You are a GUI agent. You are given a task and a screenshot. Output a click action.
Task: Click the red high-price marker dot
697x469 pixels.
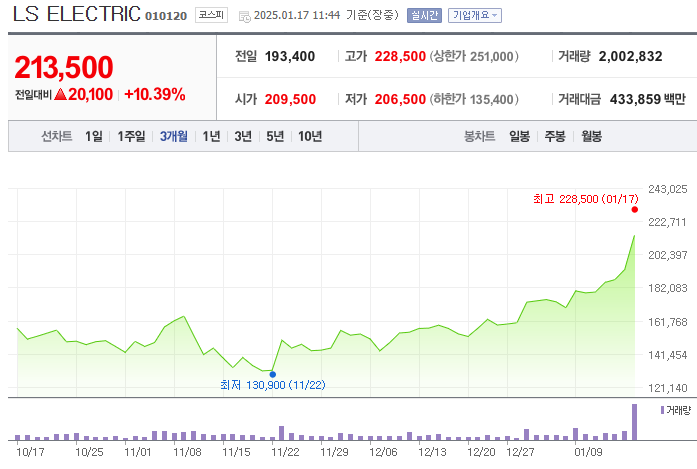(635, 209)
